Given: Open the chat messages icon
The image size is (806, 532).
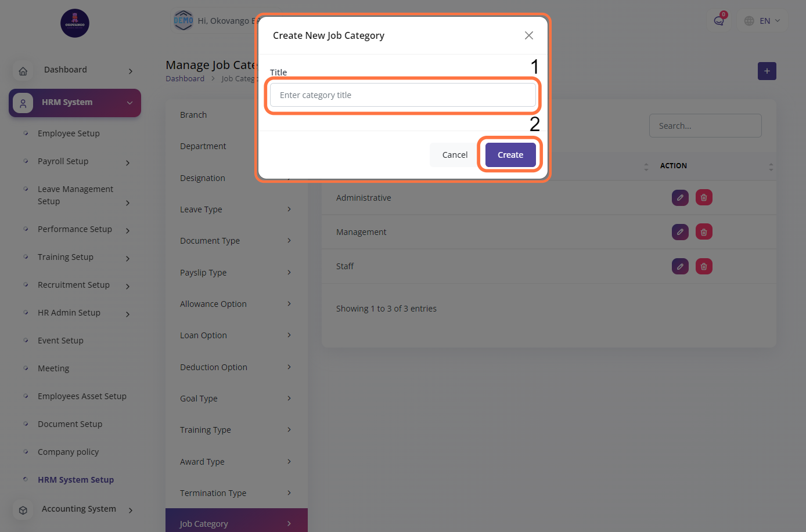Looking at the screenshot, I should (x=719, y=21).
